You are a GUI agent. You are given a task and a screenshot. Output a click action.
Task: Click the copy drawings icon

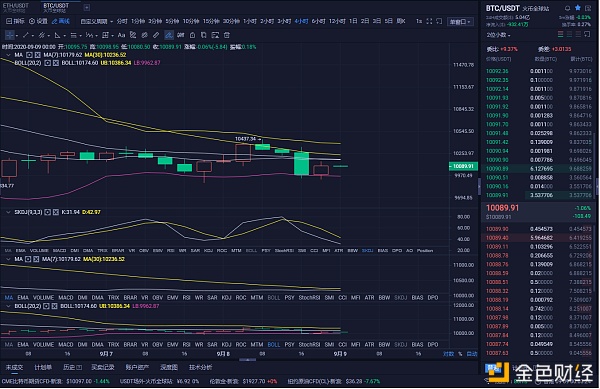click(204, 35)
